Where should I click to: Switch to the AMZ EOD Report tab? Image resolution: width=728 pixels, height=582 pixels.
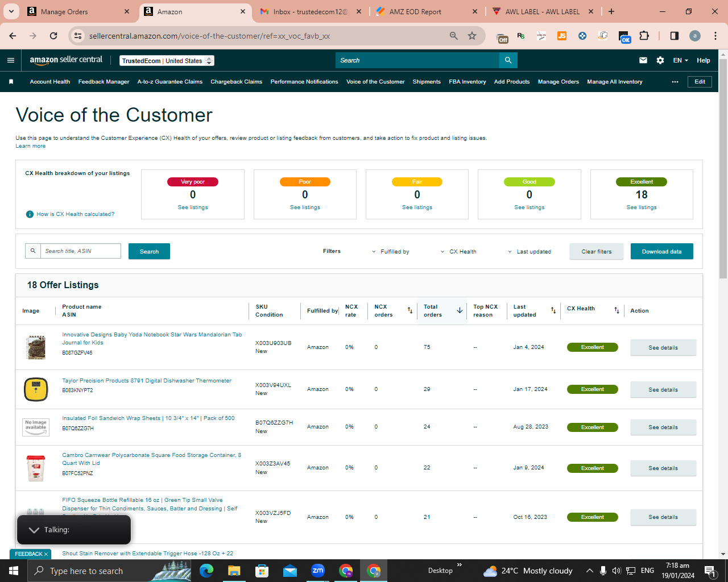pyautogui.click(x=427, y=11)
